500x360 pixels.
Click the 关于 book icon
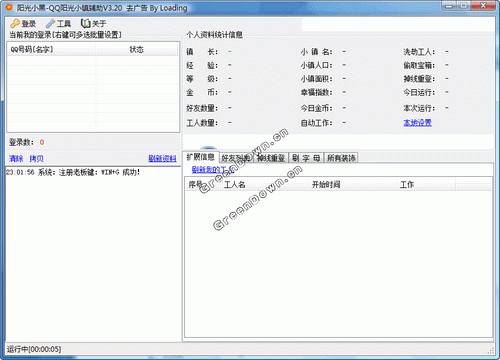tap(85, 23)
